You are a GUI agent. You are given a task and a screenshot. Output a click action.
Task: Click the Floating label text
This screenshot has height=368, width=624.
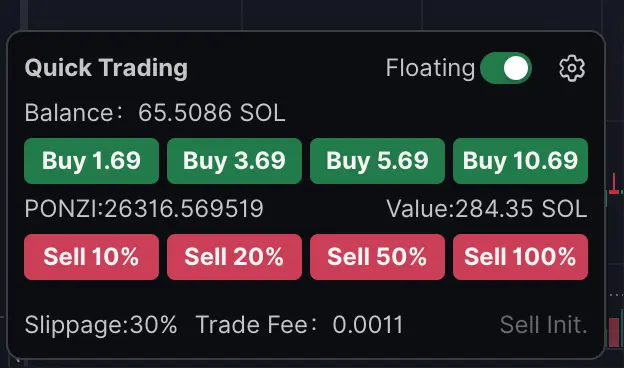430,68
